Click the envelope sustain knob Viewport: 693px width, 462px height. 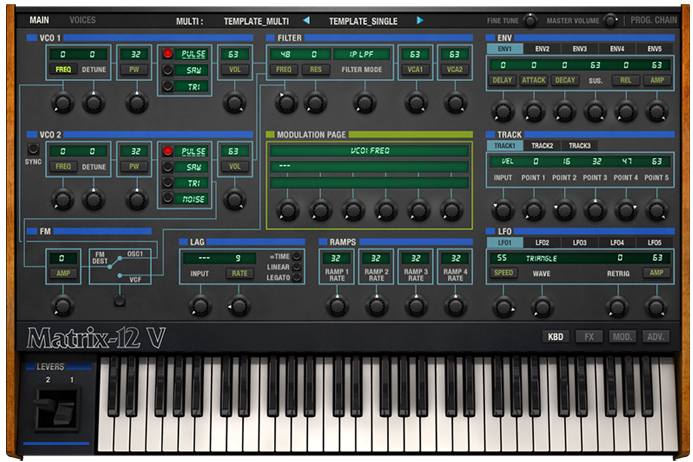(x=595, y=111)
